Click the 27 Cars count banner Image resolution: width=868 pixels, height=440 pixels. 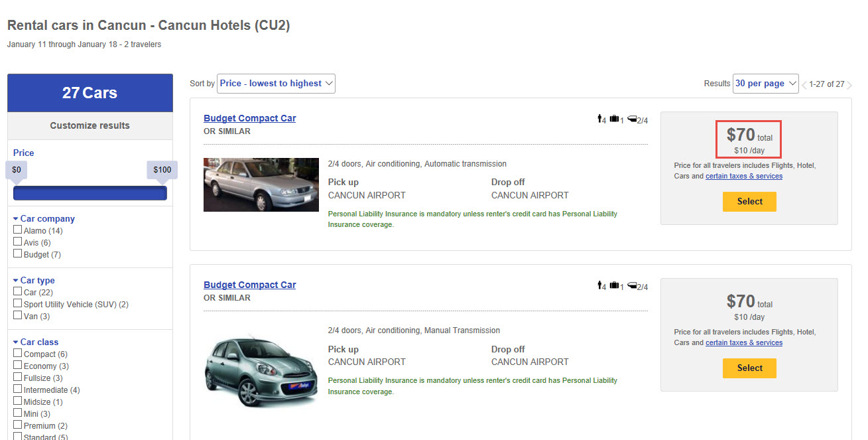pyautogui.click(x=90, y=93)
